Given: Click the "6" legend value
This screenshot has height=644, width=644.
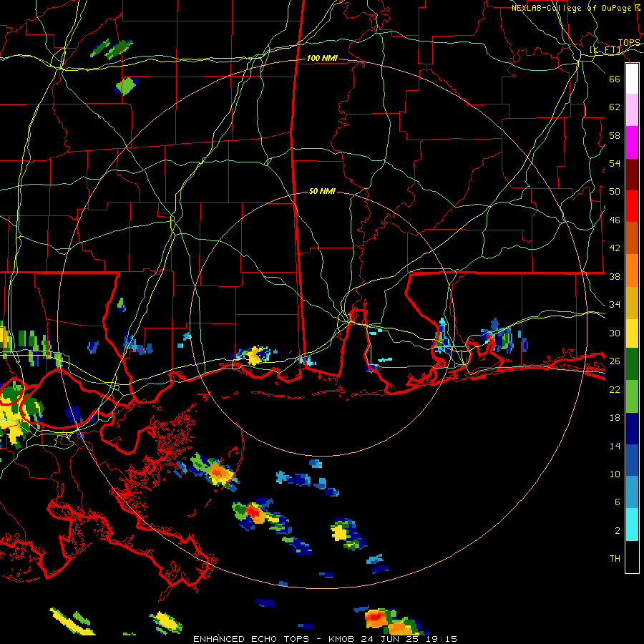Looking at the screenshot, I should tap(618, 502).
